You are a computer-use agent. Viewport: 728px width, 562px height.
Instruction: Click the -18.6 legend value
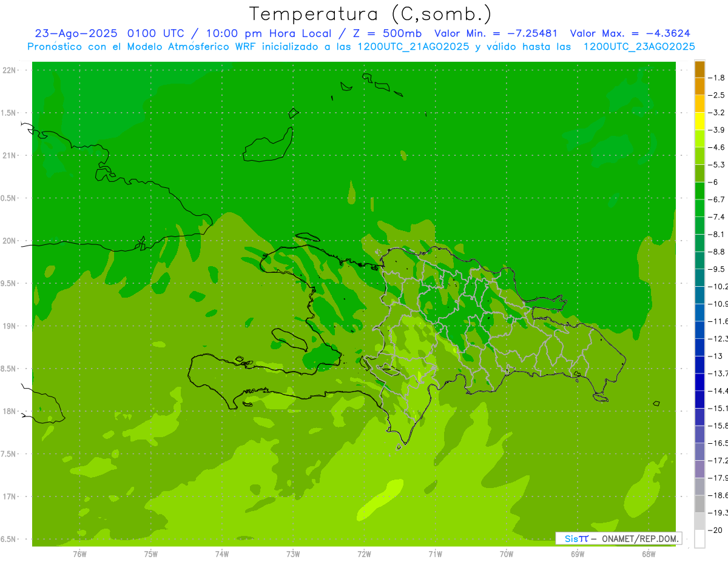pyautogui.click(x=718, y=495)
